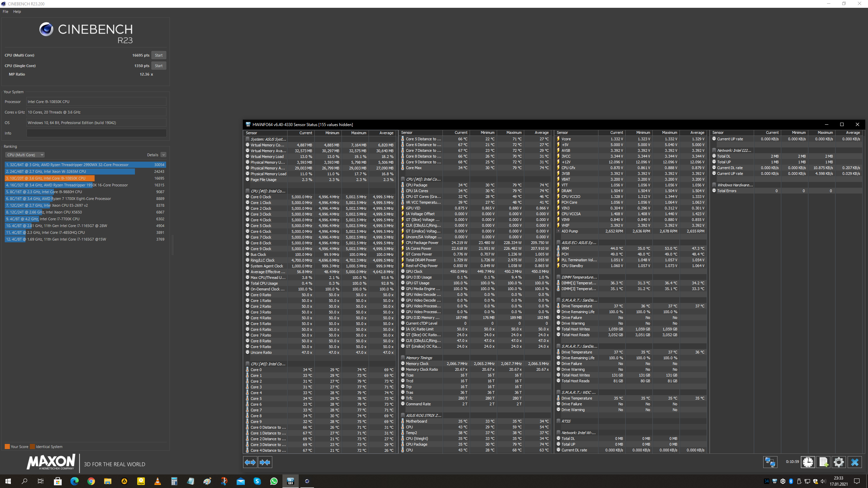Screen dimensions: 868x488
Task: Select the 'DIMM Temperature...' sensor group header
Action: pyautogui.click(x=631, y=277)
